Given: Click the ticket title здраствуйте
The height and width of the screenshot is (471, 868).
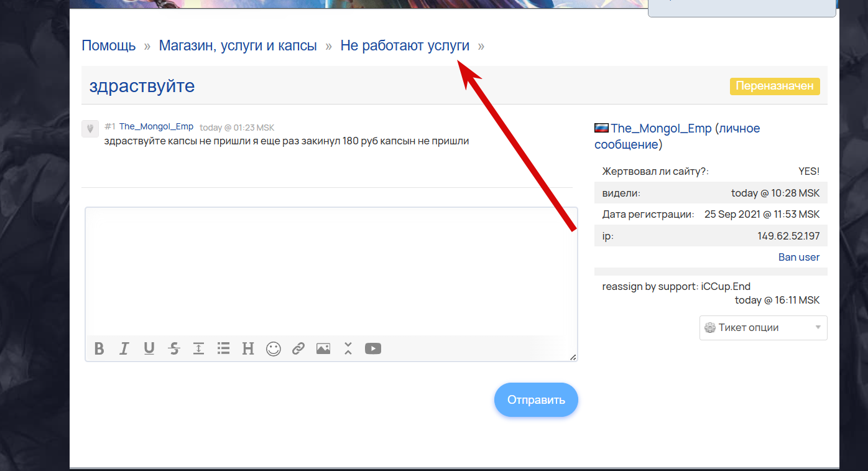Looking at the screenshot, I should tap(142, 85).
